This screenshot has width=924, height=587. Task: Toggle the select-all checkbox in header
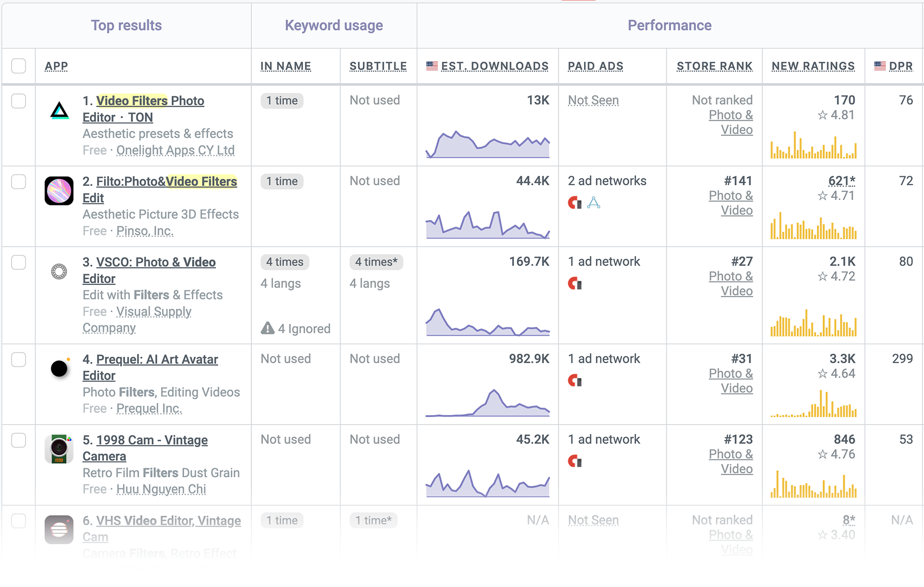[18, 66]
